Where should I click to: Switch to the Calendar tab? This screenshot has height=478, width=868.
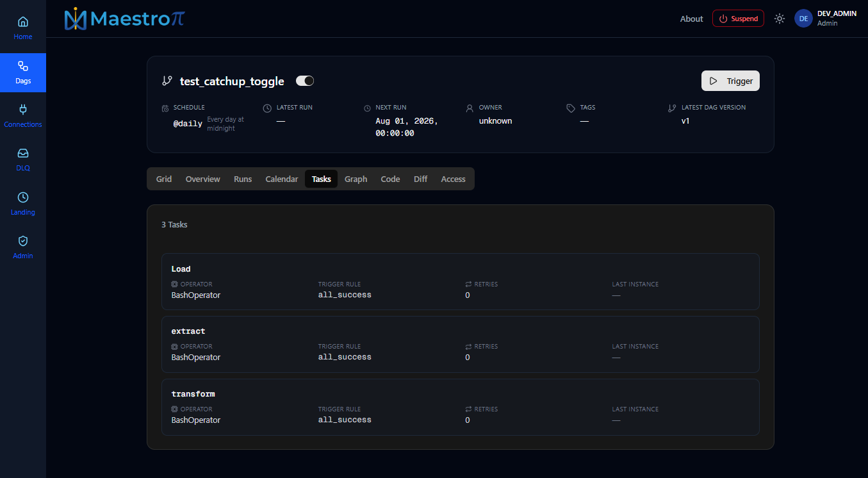(x=282, y=179)
